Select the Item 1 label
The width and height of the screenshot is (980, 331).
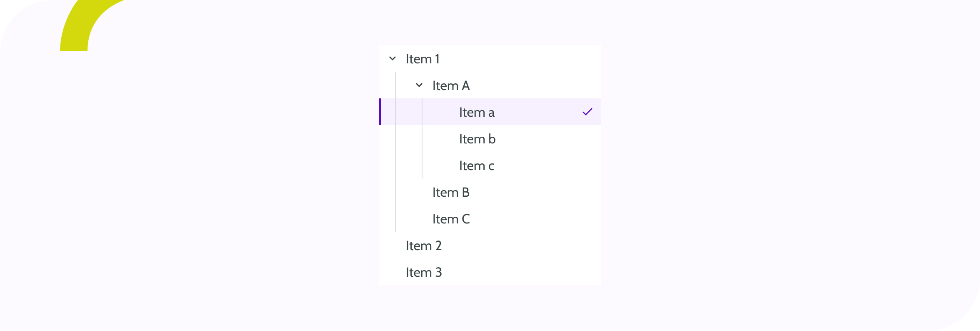point(422,59)
